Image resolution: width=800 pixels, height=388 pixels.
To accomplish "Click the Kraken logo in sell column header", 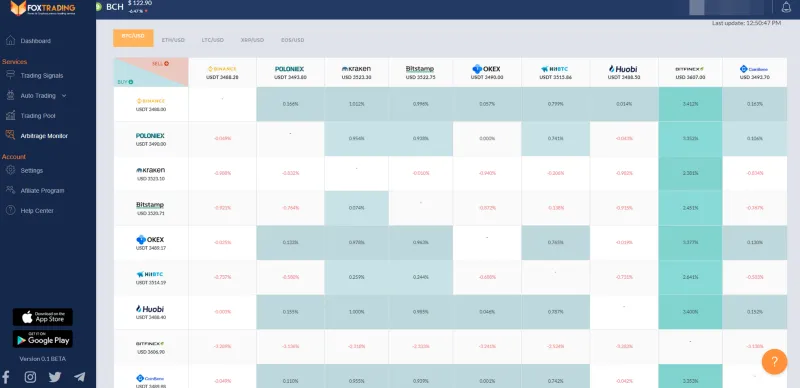I will (x=356, y=68).
